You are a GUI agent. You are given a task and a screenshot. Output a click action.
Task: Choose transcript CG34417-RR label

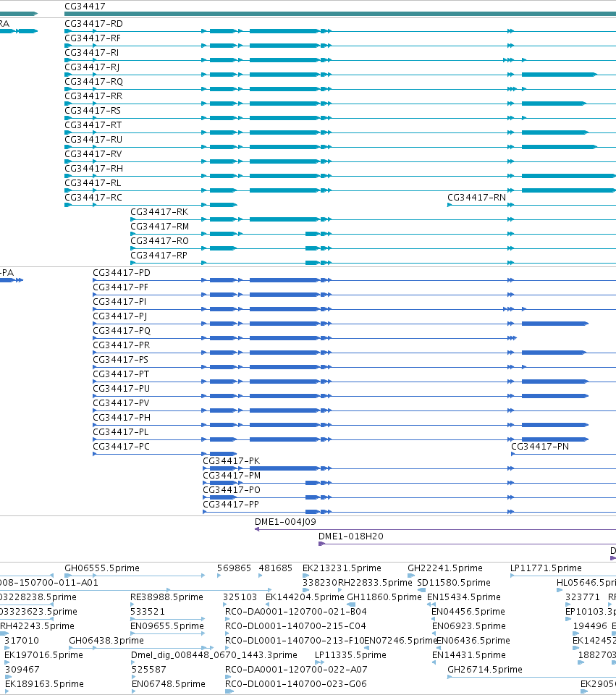point(93,96)
